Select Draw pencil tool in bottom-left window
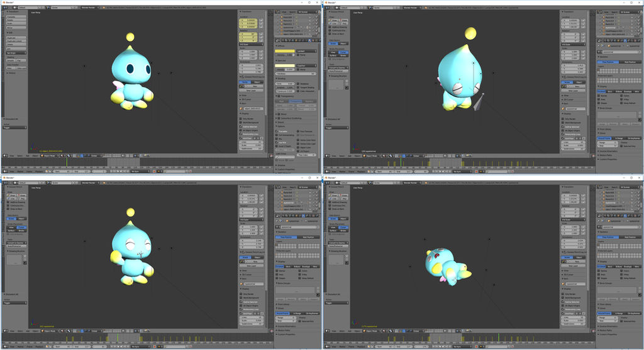This screenshot has width=644, height=350. [x=11, y=196]
